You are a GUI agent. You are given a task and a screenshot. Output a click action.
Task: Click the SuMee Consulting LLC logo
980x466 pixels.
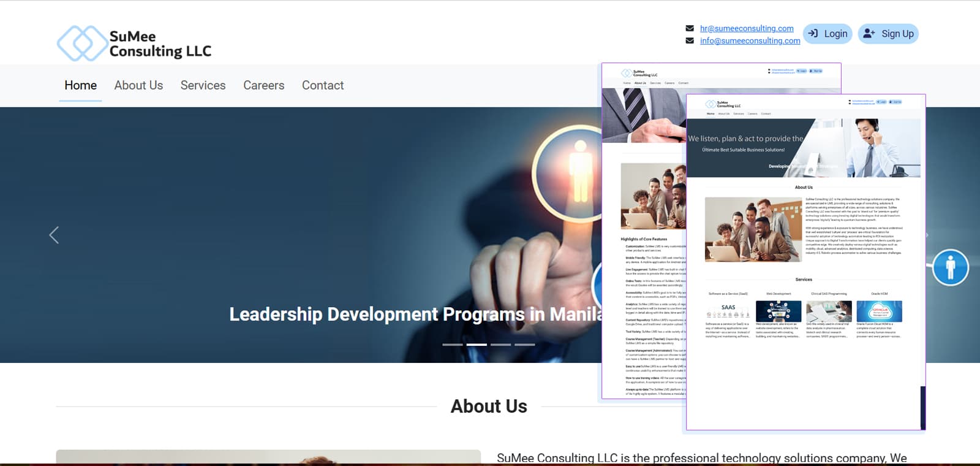coord(134,44)
